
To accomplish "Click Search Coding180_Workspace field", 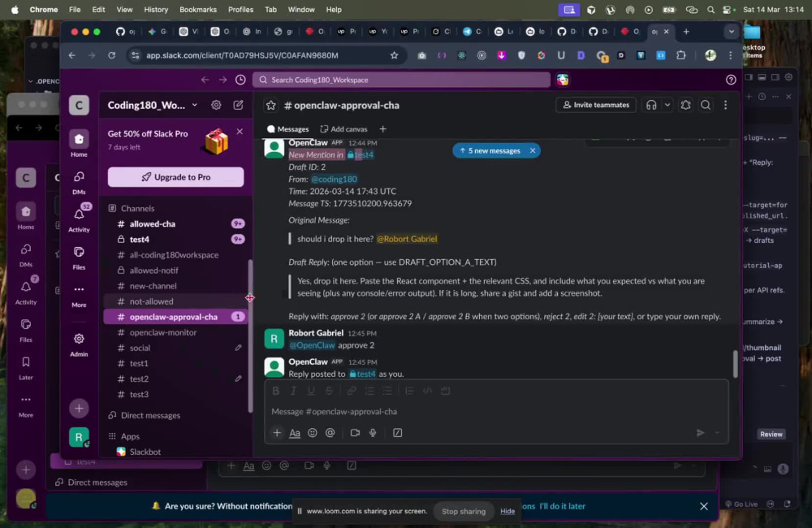I will coord(401,80).
